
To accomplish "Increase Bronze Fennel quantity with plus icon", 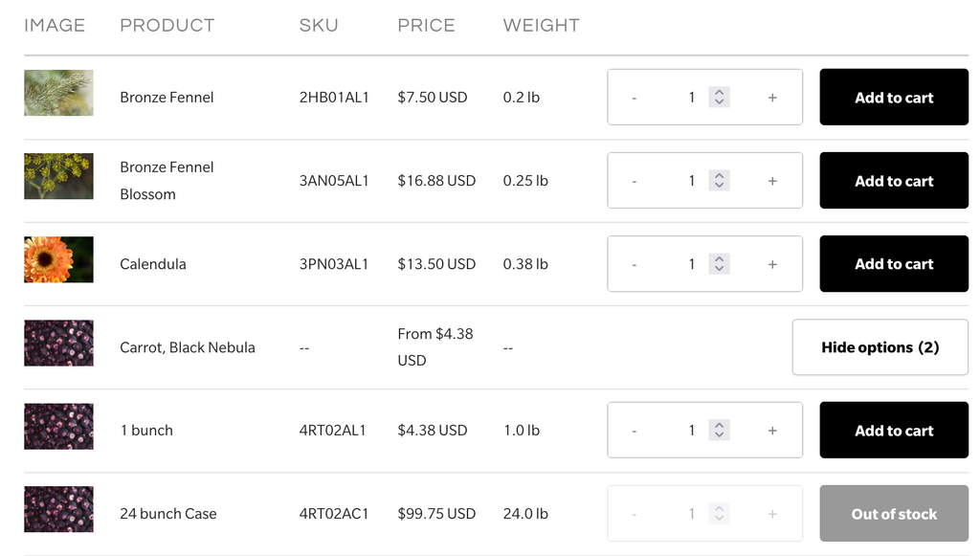I will pos(772,98).
